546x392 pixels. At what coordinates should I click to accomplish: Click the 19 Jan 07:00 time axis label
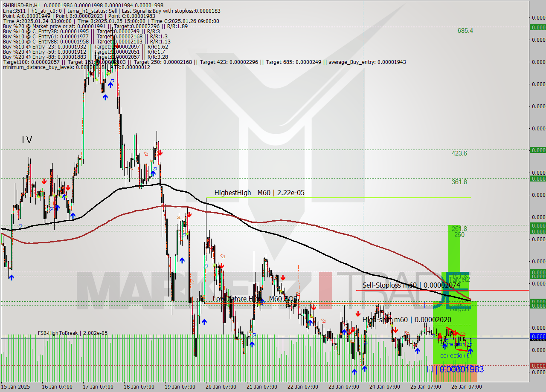pos(180,387)
